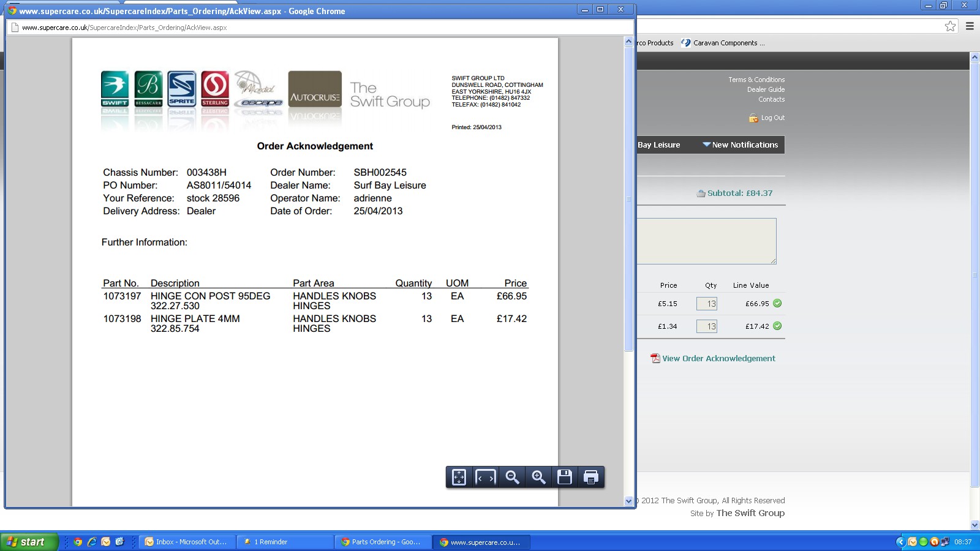The width and height of the screenshot is (980, 551).
Task: Open the Contacts link
Action: tap(771, 99)
